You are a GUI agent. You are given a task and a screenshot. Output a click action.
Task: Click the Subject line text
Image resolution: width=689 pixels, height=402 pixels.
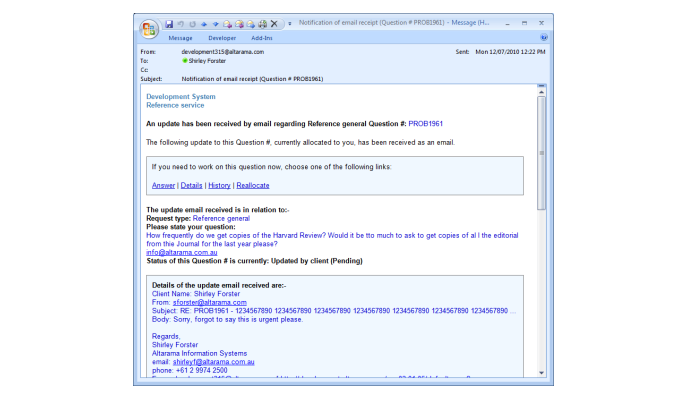(x=252, y=79)
